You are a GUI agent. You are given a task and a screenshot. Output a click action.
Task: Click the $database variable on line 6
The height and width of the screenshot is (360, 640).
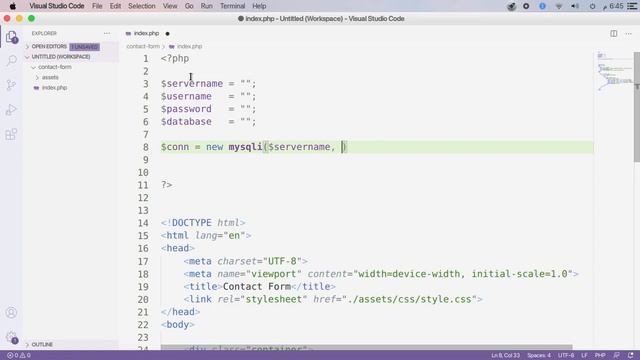[186, 122]
